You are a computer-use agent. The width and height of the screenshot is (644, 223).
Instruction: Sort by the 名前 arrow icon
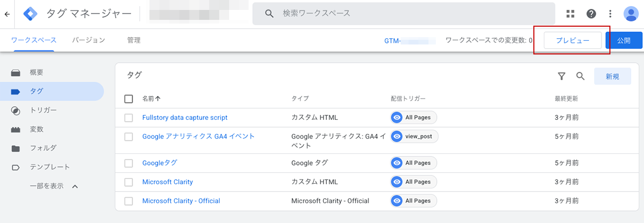click(158, 98)
